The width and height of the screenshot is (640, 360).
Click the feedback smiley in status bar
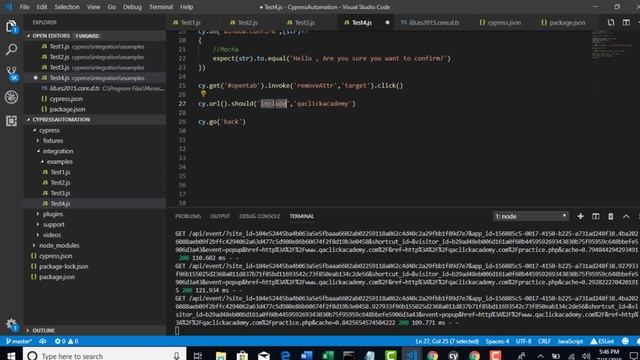(625, 341)
